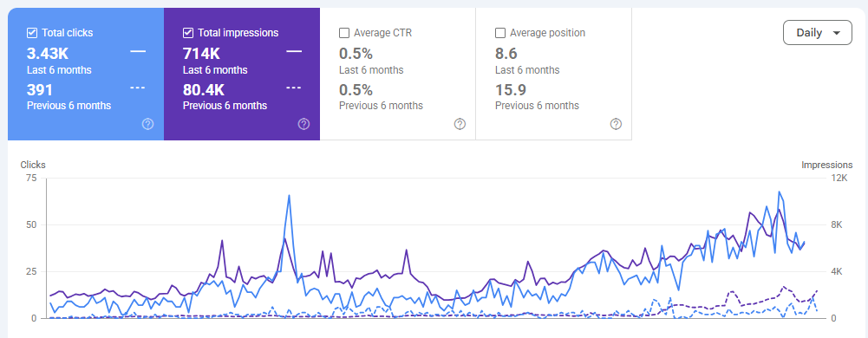
Task: Click the help icon in Average CTR card
Action: click(x=460, y=124)
